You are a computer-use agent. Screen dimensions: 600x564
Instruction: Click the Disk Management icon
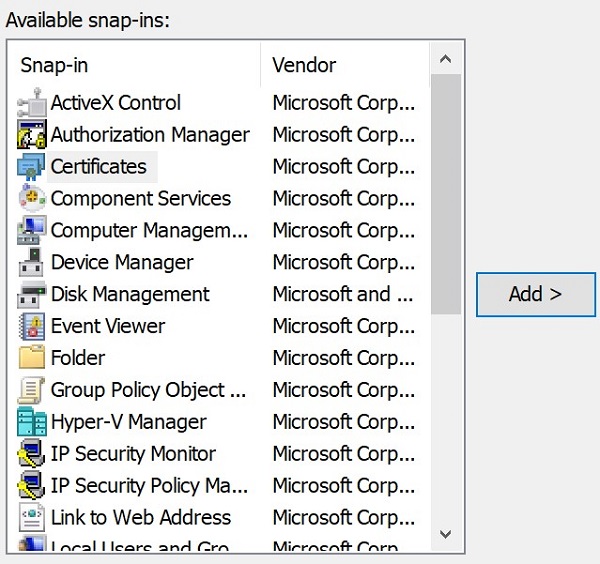32,294
